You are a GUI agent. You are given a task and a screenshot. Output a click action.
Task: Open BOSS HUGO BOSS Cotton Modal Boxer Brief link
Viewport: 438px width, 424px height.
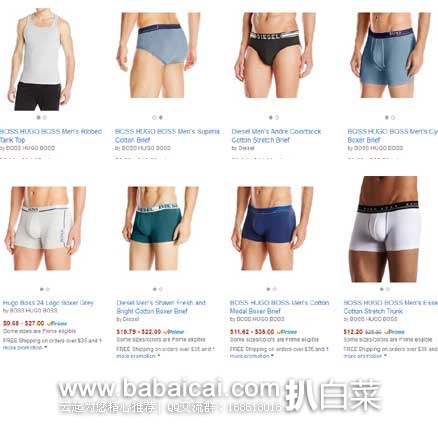click(x=279, y=307)
